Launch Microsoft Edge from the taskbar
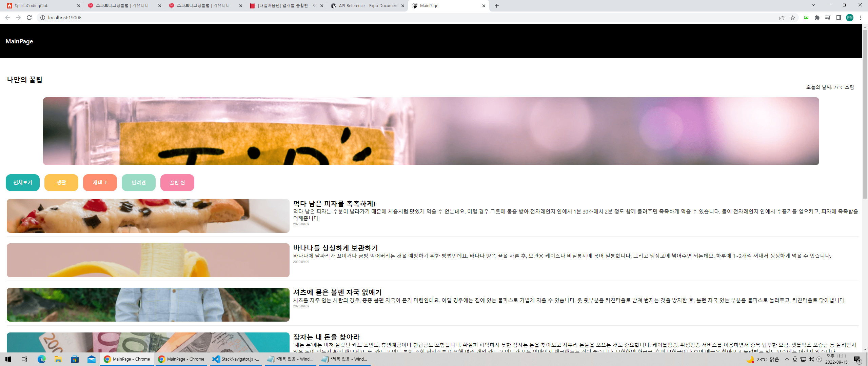The image size is (868, 366). click(41, 359)
